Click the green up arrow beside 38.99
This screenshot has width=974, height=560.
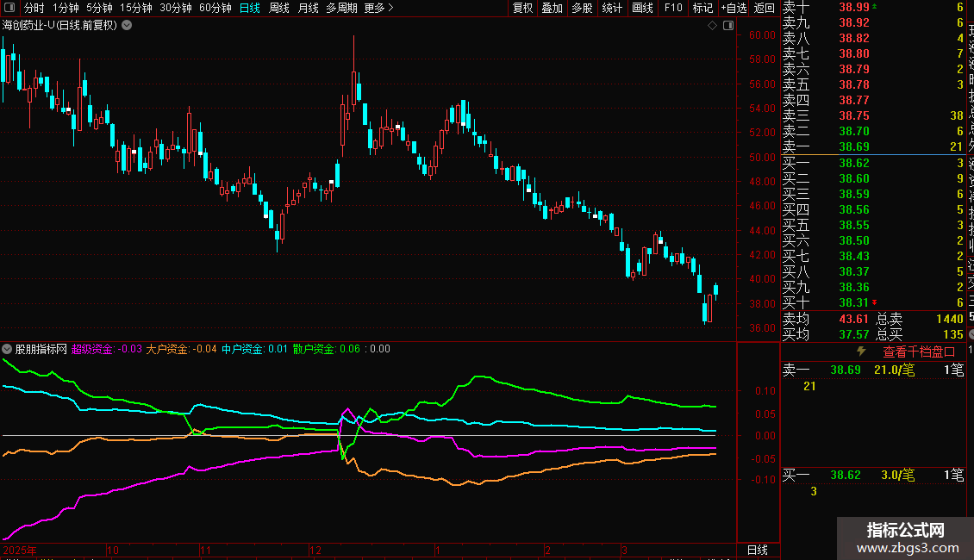point(876,7)
